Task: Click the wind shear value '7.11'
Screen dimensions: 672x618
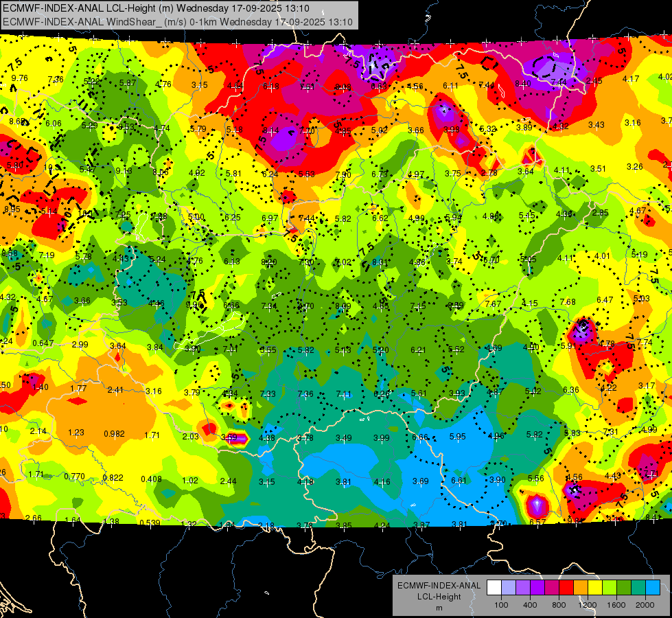Action: click(x=343, y=393)
